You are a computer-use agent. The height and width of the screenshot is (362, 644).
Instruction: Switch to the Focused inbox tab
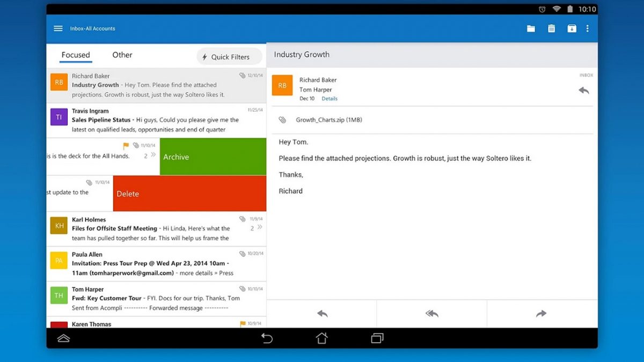(x=76, y=55)
